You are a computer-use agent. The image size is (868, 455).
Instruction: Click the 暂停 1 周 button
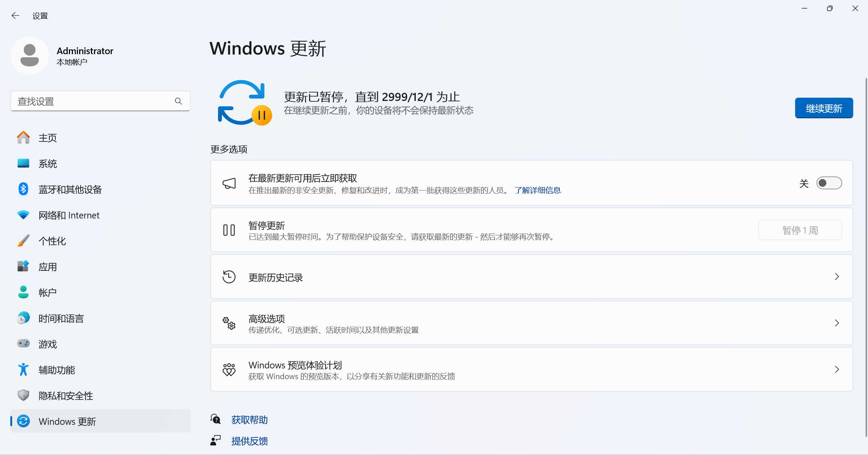800,230
